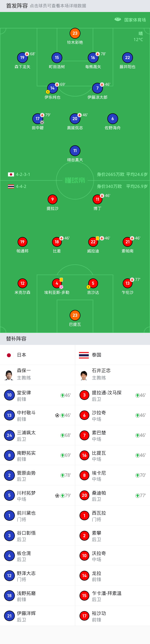This screenshot has width=150, height=644.
Task: Click the 泰国 team name in substitutes header
Action: (96, 355)
